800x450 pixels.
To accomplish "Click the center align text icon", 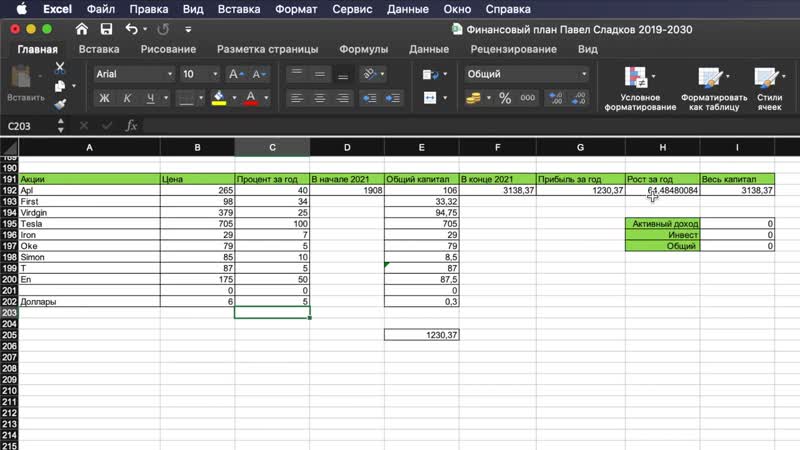I will 319,98.
